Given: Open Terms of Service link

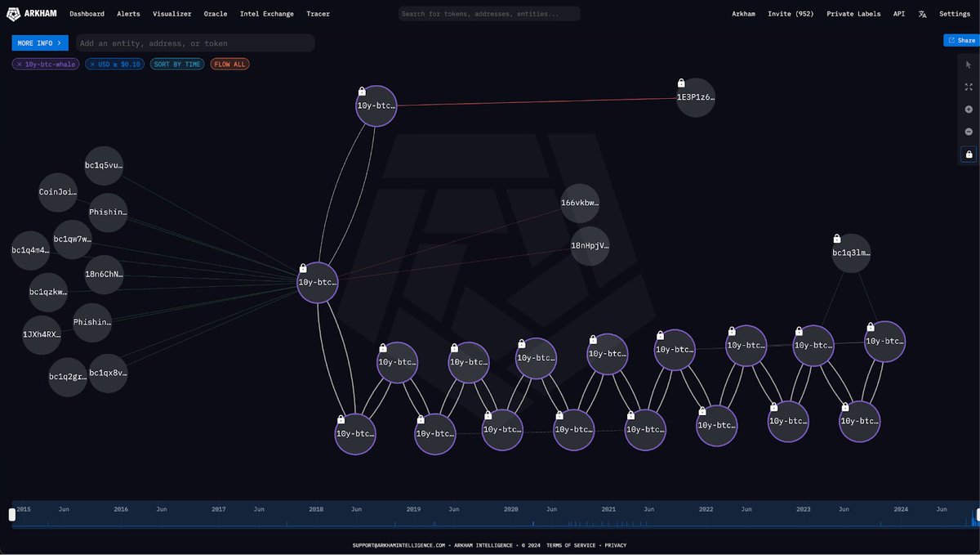Looking at the screenshot, I should pos(571,545).
